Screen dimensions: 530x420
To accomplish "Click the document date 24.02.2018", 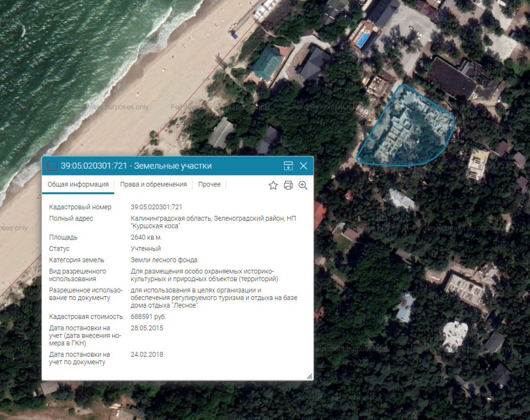I will tap(146, 354).
